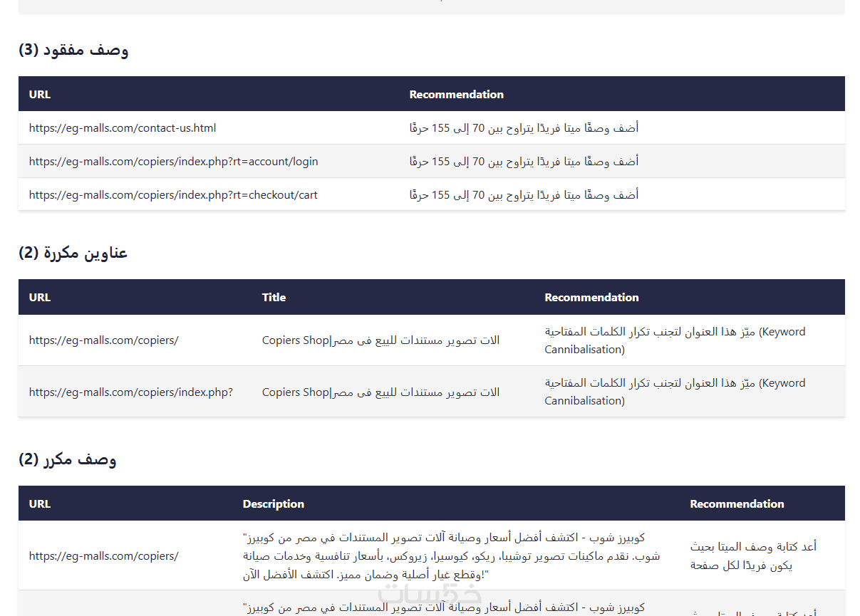This screenshot has height=616, width=860.
Task: Click Recommendation header in duplicate description table
Action: point(737,503)
